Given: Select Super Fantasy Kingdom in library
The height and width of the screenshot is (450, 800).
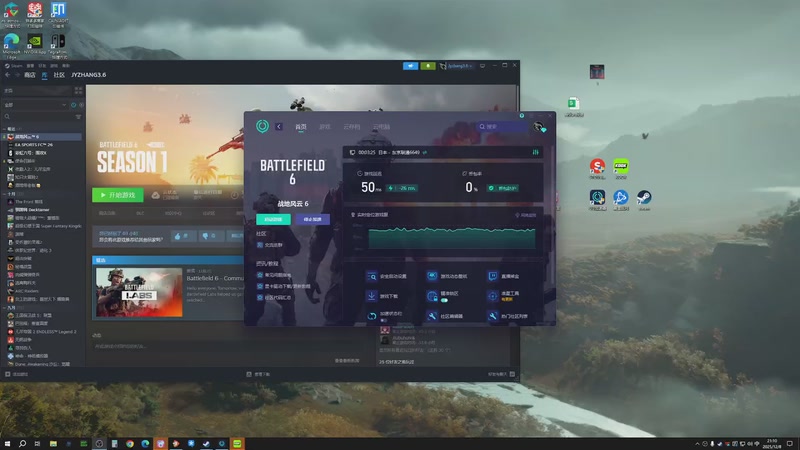Looking at the screenshot, I should pos(45,226).
